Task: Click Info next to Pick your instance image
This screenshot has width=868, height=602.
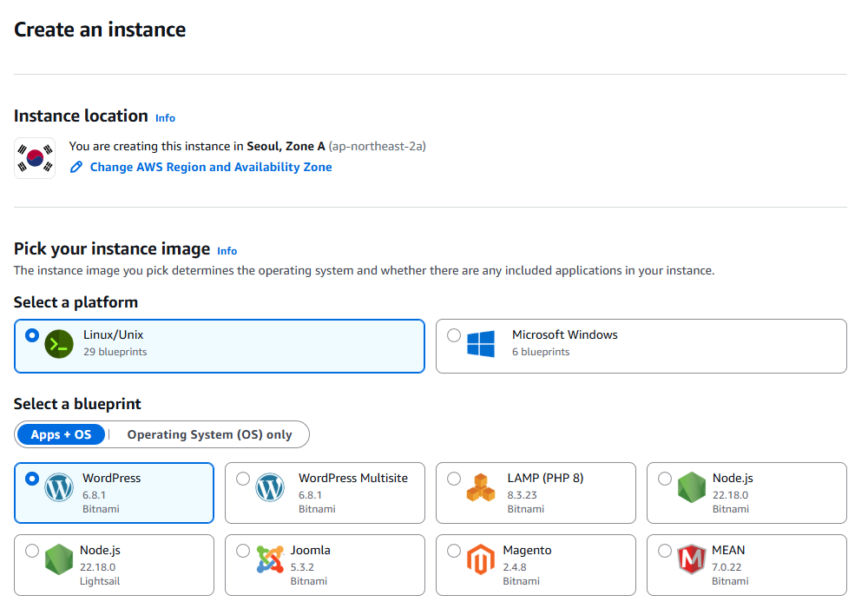Action: click(227, 250)
